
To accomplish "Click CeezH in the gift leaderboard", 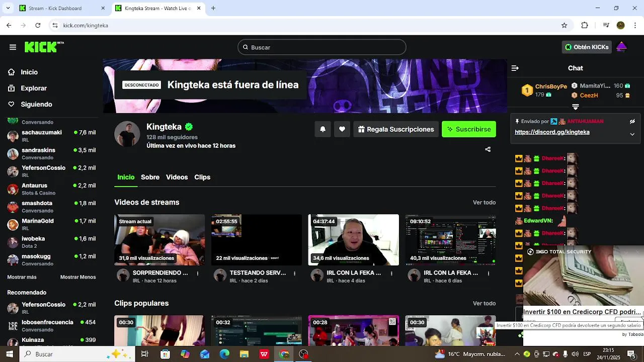I will tap(589, 95).
